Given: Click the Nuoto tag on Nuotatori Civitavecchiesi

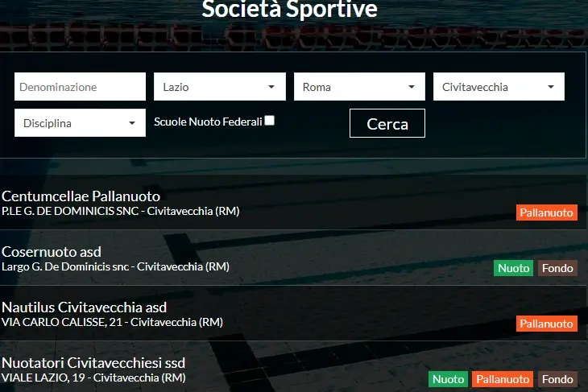Looking at the screenshot, I should [x=449, y=379].
